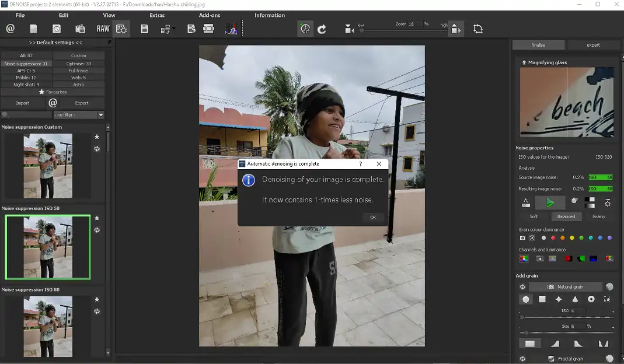Collapse the Magnifying glass panel
This screenshot has height=364, width=624.
pyautogui.click(x=524, y=62)
